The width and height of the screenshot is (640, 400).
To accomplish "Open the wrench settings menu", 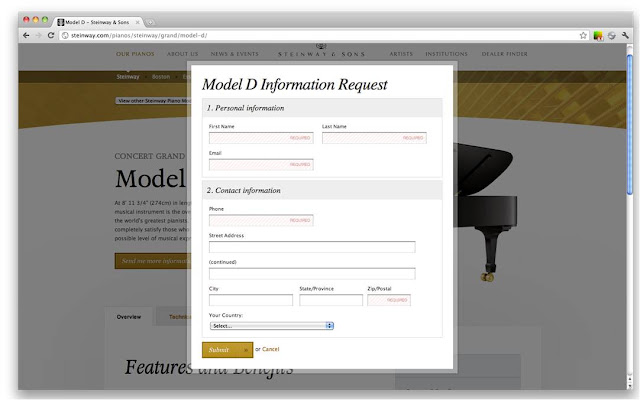I will (x=625, y=36).
